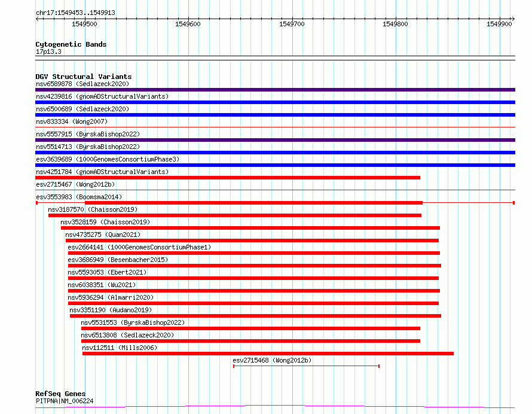Image resolution: width=532 pixels, height=414 pixels.
Task: Click esv2715468 (Wong2012b) label
Action: (272, 360)
